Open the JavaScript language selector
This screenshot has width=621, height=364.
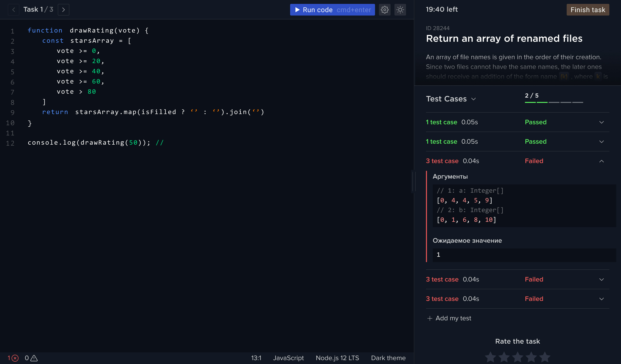point(289,358)
